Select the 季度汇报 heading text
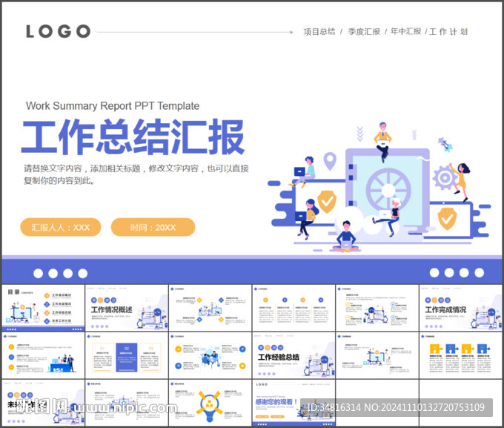The height and width of the screenshot is (428, 504). point(364,32)
